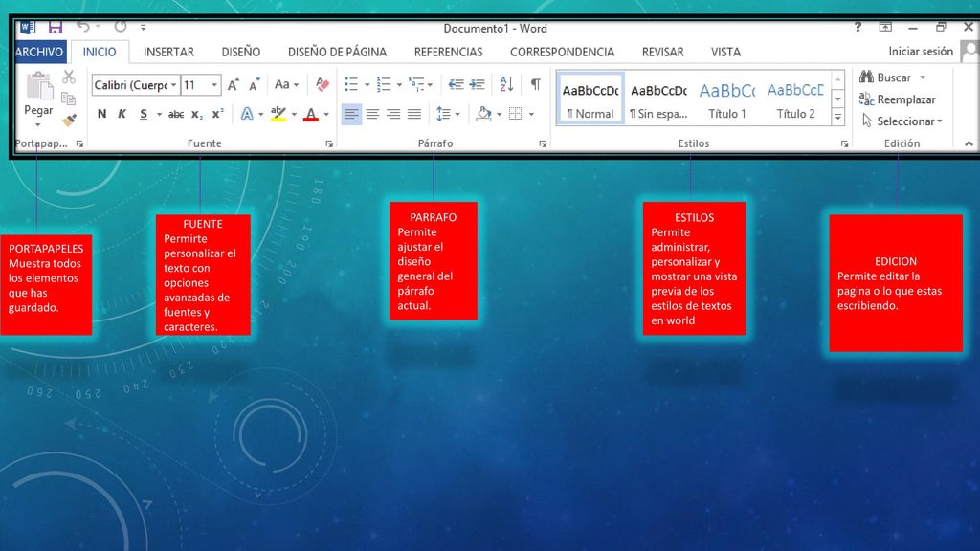Click the Reemplazar button
This screenshot has height=551, width=980.
(898, 99)
